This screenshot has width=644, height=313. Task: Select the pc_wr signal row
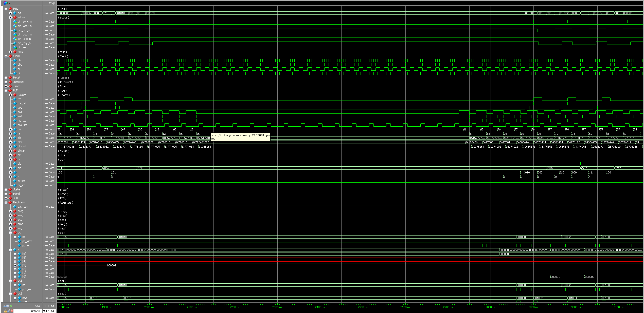[x=26, y=246]
